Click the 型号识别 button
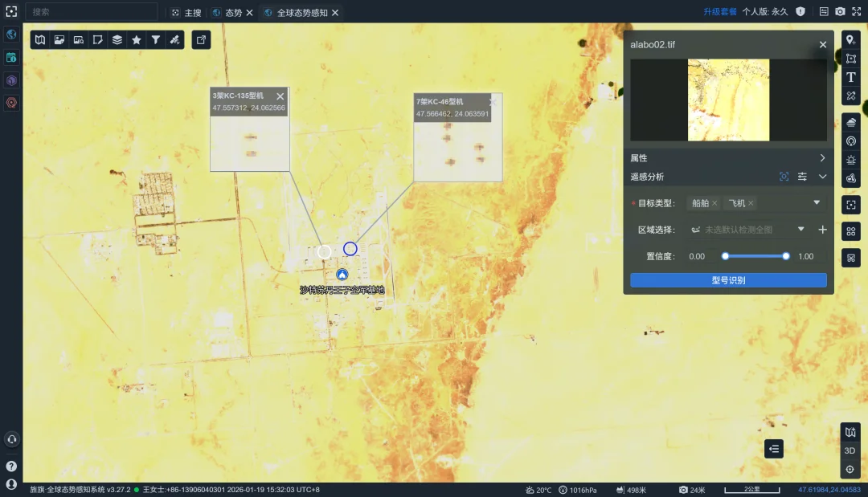868x497 pixels. click(728, 280)
